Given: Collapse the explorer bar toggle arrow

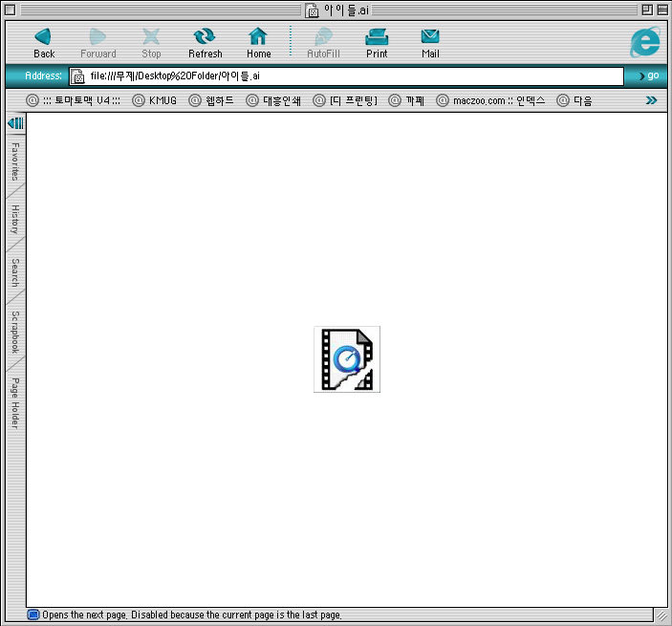Looking at the screenshot, I should click(15, 123).
